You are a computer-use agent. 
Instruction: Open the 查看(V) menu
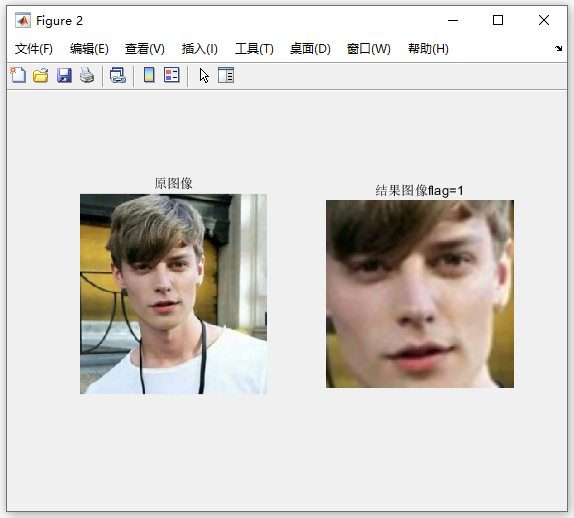(x=145, y=49)
